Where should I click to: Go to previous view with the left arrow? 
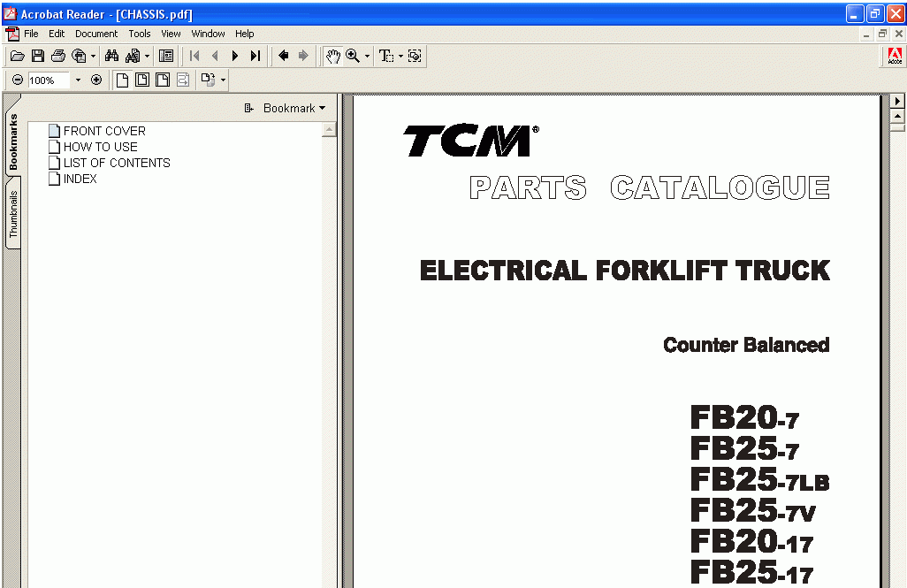click(x=284, y=56)
